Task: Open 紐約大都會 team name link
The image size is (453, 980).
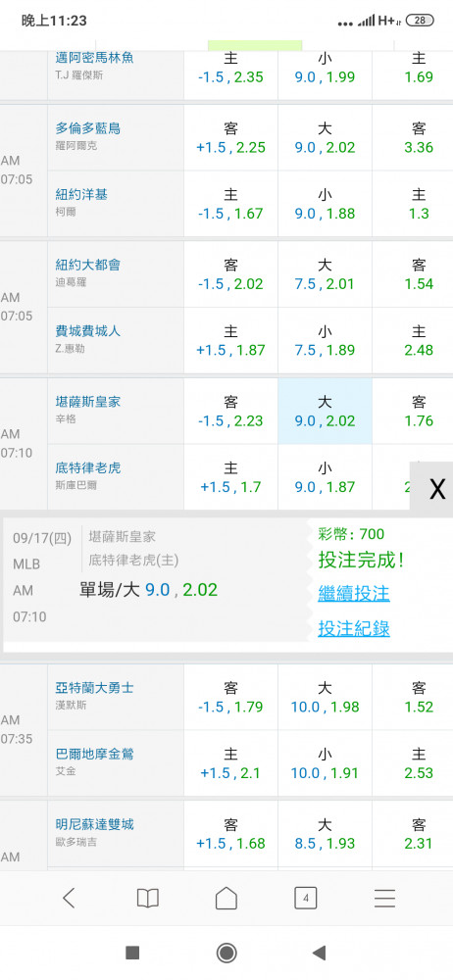Action: pyautogui.click(x=87, y=265)
